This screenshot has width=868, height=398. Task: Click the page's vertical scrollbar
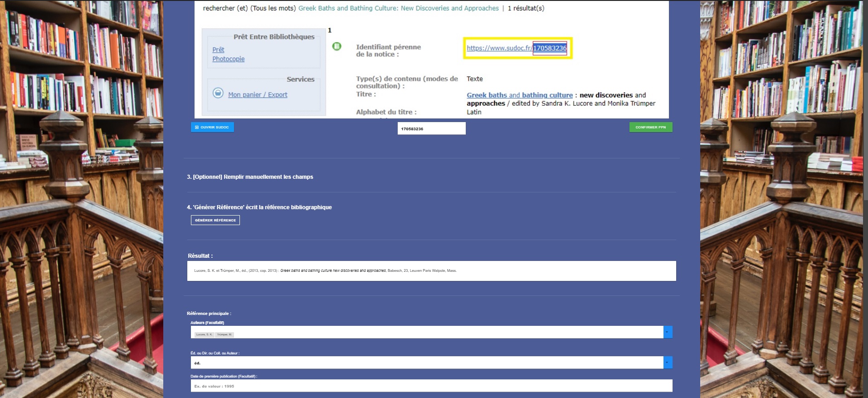click(x=865, y=136)
